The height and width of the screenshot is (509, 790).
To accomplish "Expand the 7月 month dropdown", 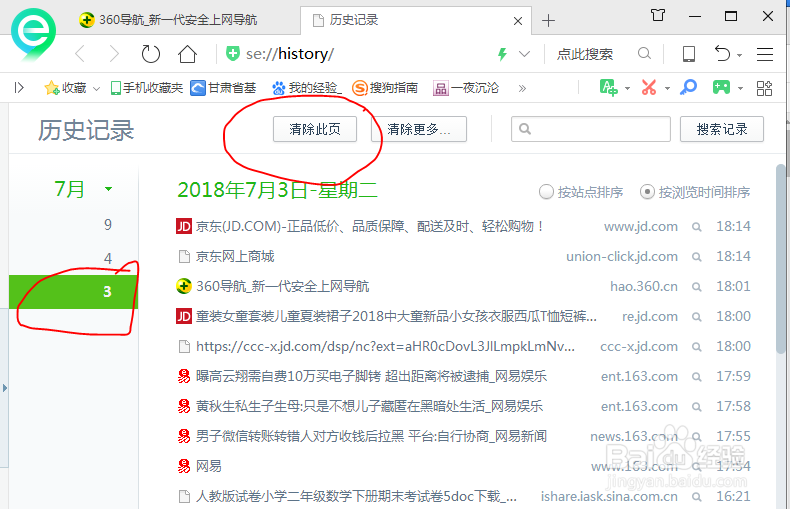I will (x=108, y=189).
